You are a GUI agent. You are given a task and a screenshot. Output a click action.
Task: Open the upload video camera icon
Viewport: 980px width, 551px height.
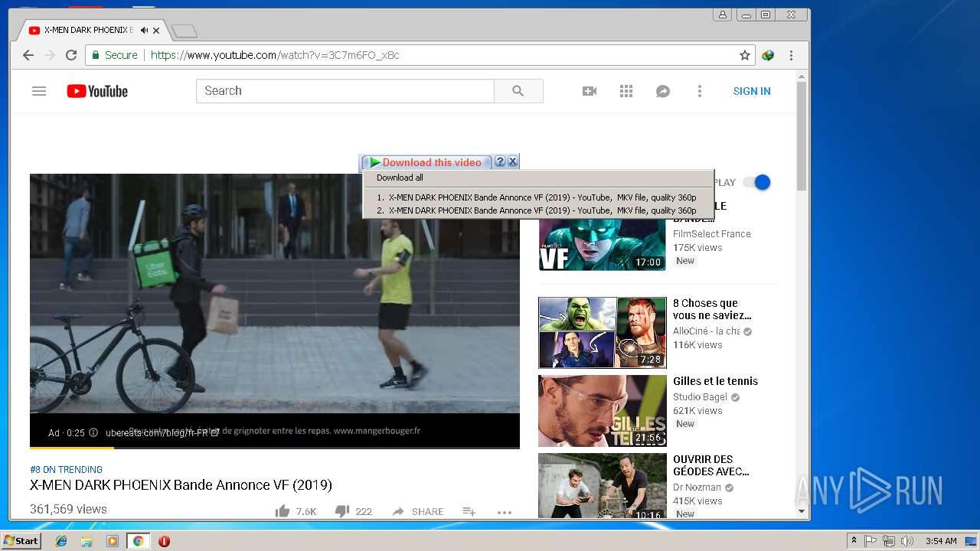coord(590,91)
